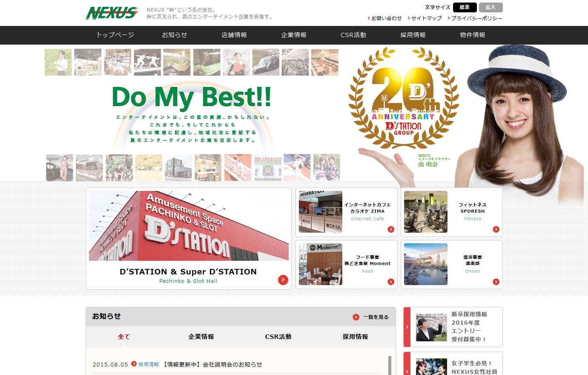The width and height of the screenshot is (588, 375).
Task: Click the fencing photo in top strip
Action: 147,62
